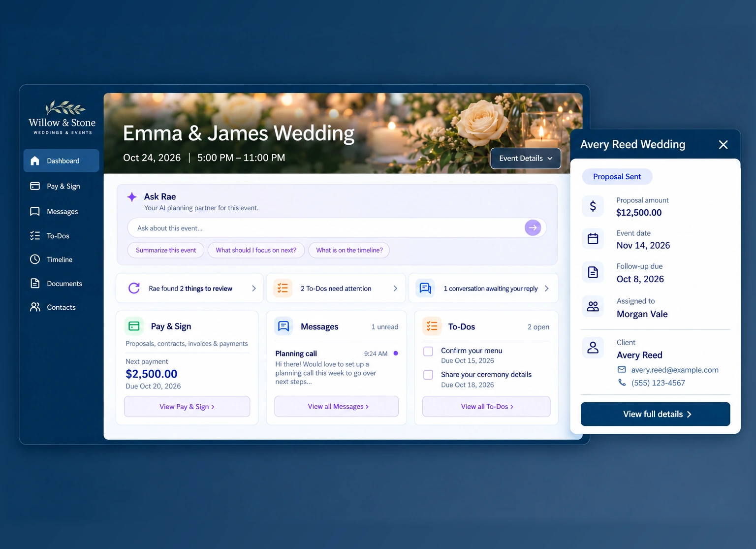Click the dollar icon next to Proposal amount
This screenshot has width=756, height=549.
tap(593, 206)
